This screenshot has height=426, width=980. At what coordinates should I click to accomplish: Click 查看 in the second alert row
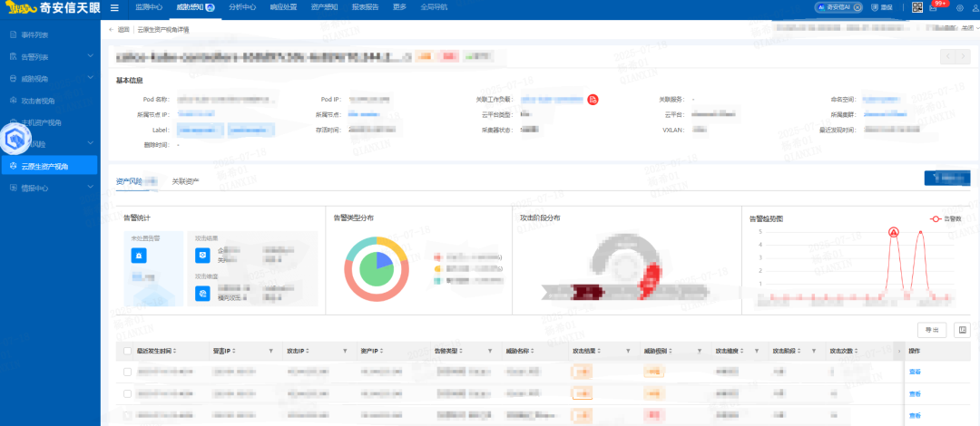click(915, 393)
